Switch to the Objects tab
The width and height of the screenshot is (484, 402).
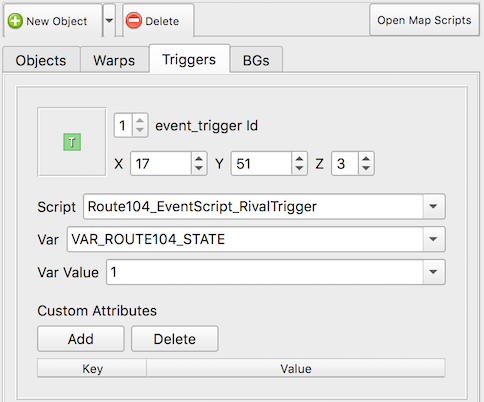pyautogui.click(x=41, y=60)
